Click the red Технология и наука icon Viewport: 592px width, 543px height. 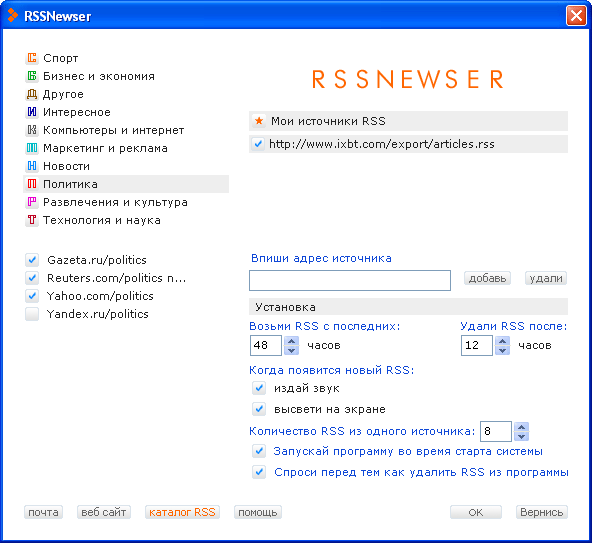(x=32, y=220)
